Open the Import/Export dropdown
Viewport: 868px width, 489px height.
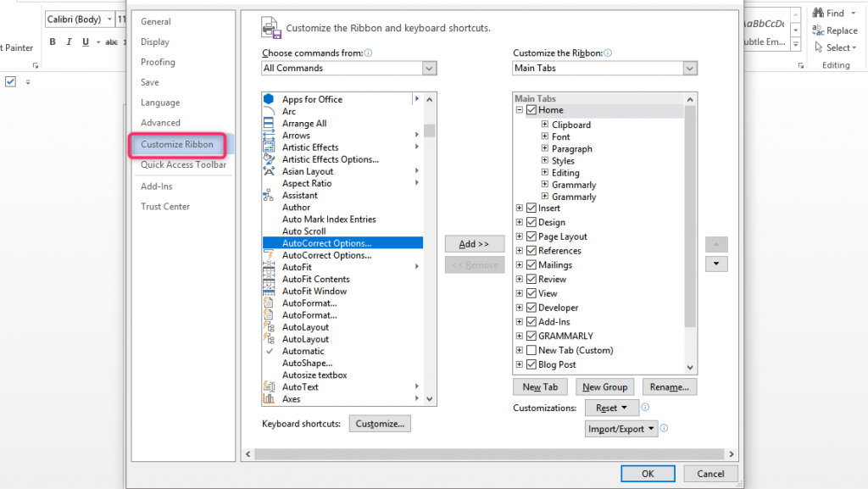point(621,429)
